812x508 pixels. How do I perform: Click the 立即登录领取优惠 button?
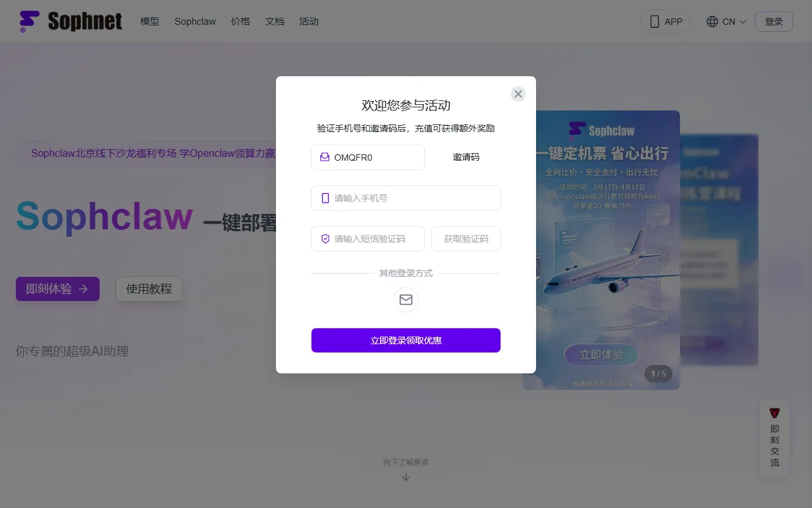[x=406, y=340]
